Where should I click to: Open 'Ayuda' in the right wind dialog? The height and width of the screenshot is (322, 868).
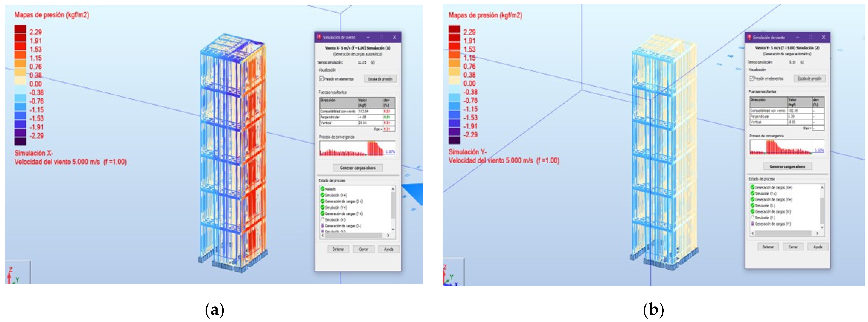pyautogui.click(x=818, y=247)
